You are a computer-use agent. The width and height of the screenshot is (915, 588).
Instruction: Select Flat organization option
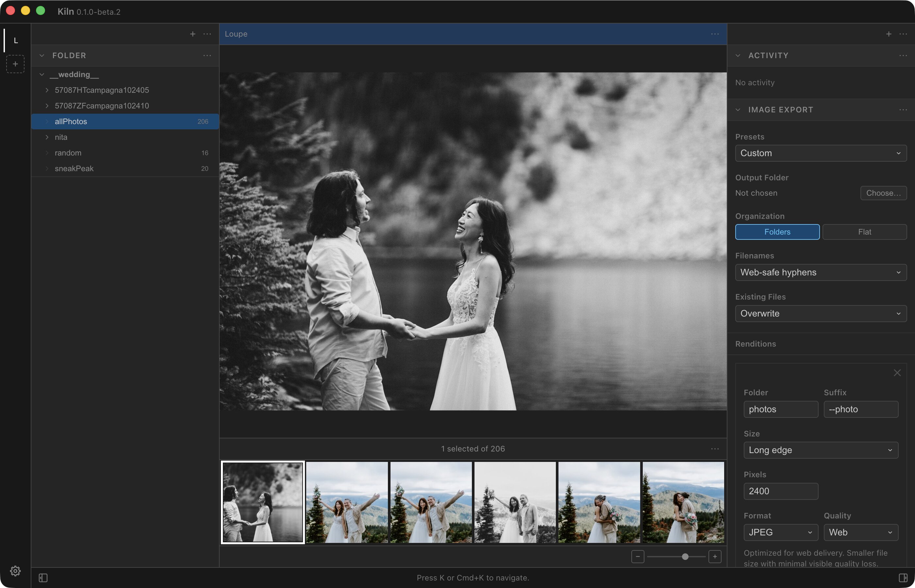(865, 232)
